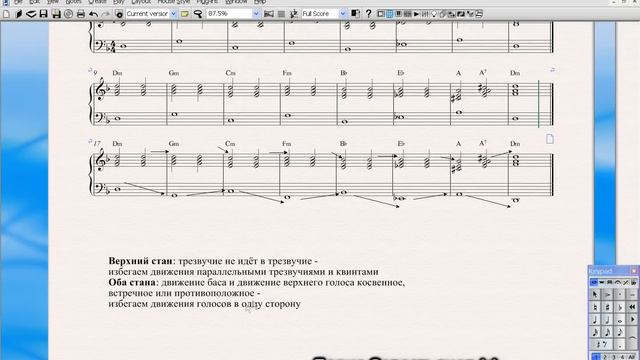Toggle the last window button in the toolbar

click(479, 14)
